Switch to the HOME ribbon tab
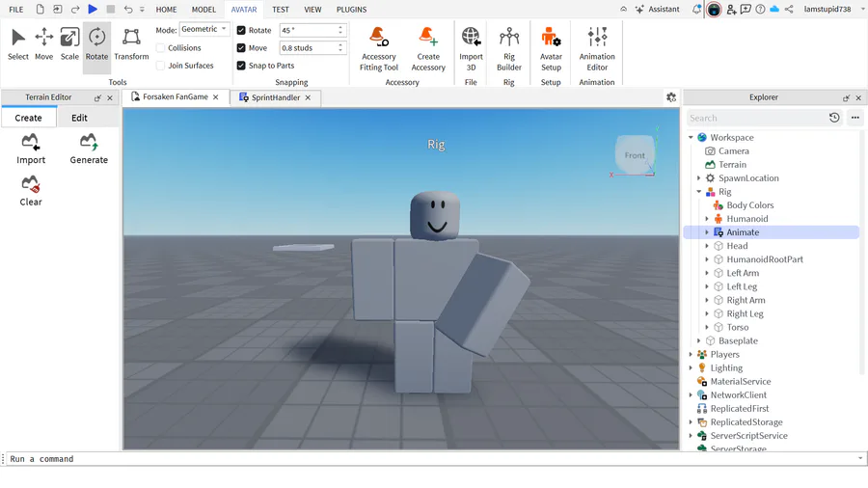Viewport: 868px width, 488px height. point(166,10)
